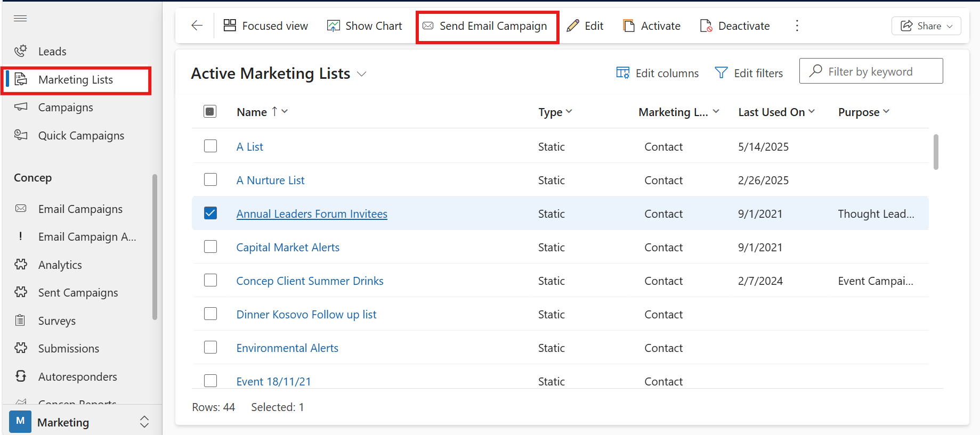980x435 pixels.
Task: Click the Edit pencil icon
Action: [573, 26]
